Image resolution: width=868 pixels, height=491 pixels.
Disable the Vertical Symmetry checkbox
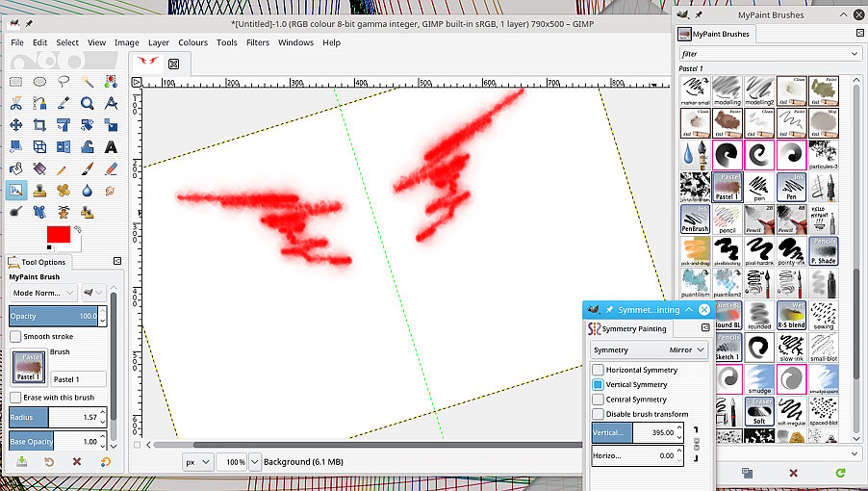pyautogui.click(x=598, y=384)
